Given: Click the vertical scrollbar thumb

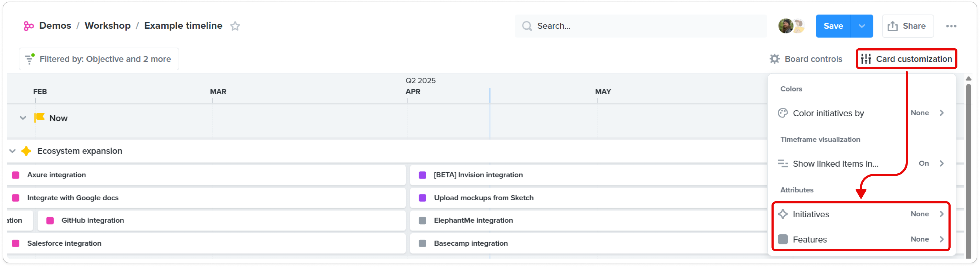Looking at the screenshot, I should (969, 171).
